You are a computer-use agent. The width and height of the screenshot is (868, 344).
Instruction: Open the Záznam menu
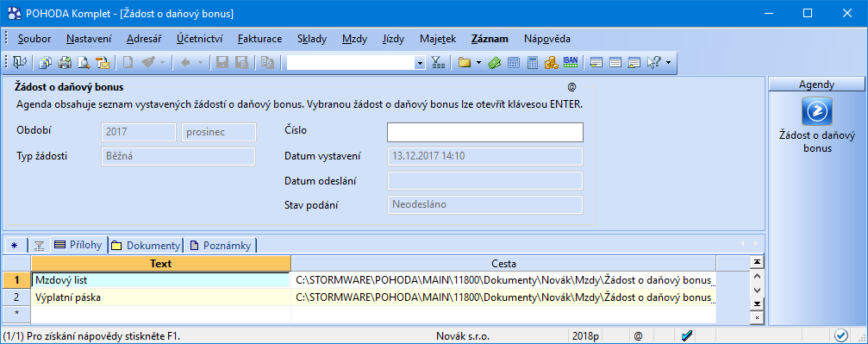(x=490, y=39)
